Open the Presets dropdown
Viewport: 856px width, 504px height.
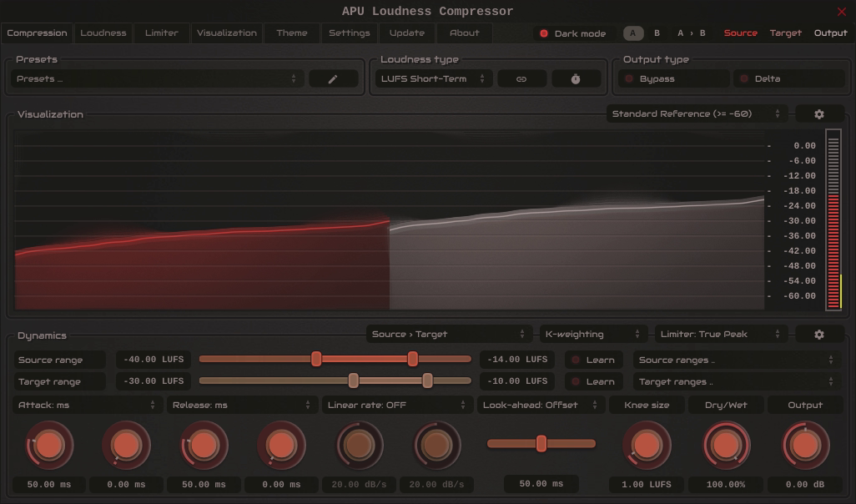(x=157, y=79)
